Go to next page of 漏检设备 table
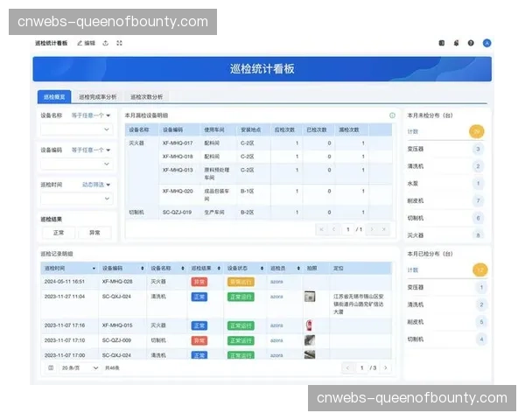 click(x=372, y=229)
